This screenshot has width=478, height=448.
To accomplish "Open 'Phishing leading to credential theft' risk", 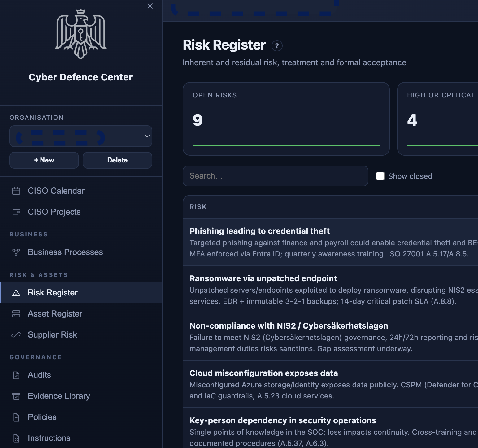I will pyautogui.click(x=330, y=242).
